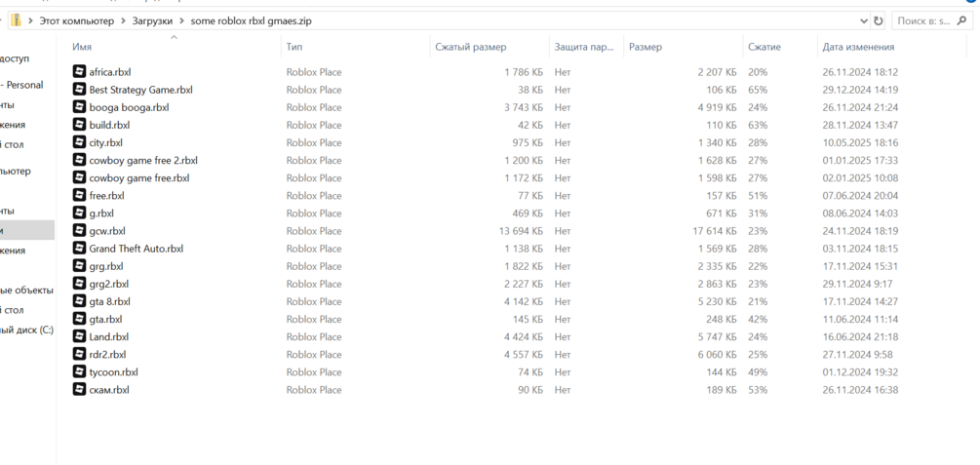This screenshot has width=980, height=465.
Task: Sort by the Размер column header
Action: click(646, 47)
